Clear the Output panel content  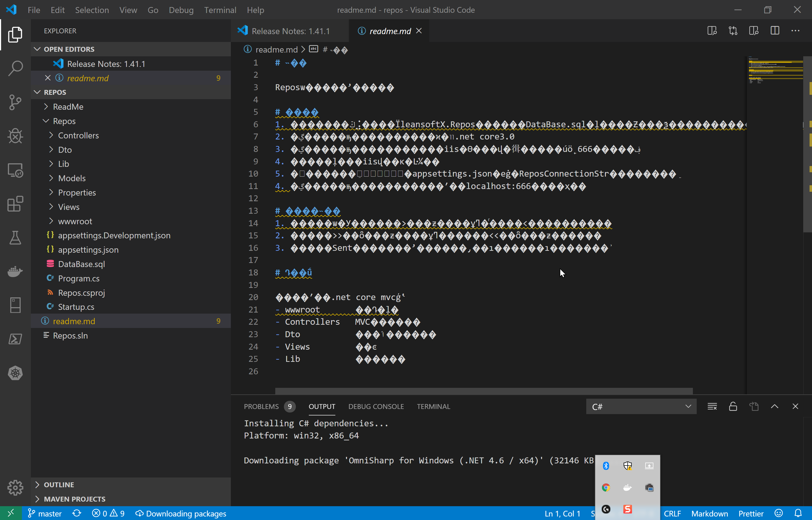pyautogui.click(x=712, y=406)
